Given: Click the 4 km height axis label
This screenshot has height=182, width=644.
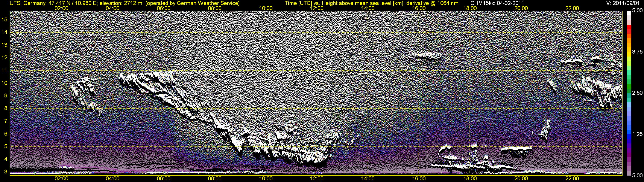Looking at the screenshot, I should (x=6, y=159).
